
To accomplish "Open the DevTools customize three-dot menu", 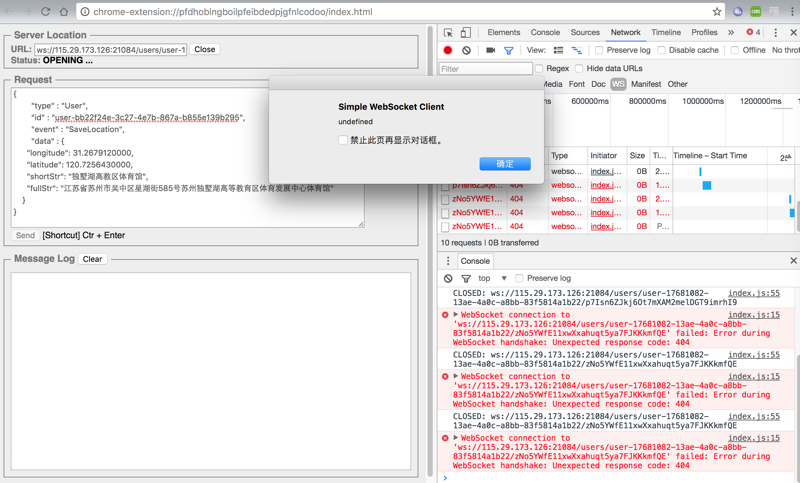I will [776, 32].
